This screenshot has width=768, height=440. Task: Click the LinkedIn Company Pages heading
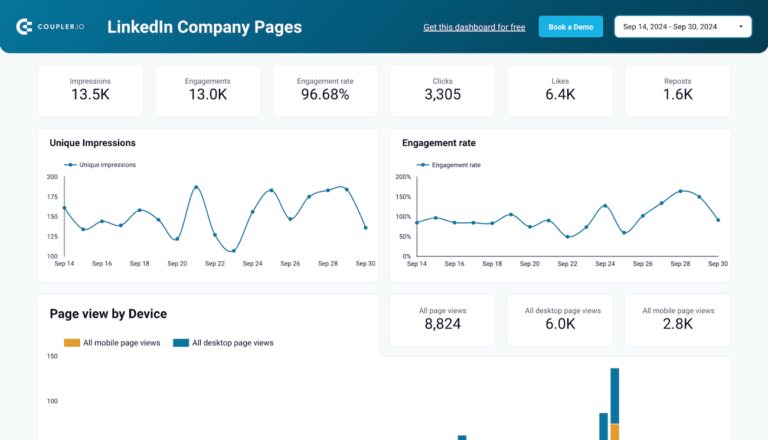pyautogui.click(x=204, y=27)
